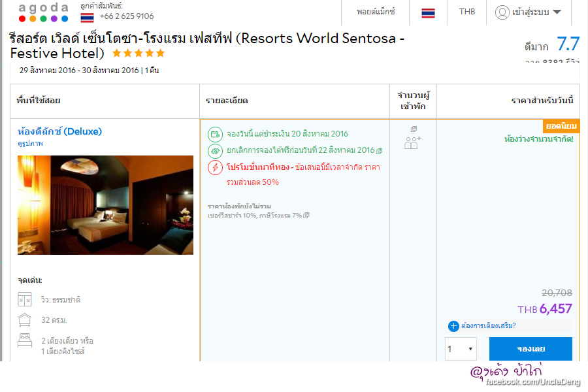Viewport: 588px width, 392px height.
Task: Click the bed type icon
Action: click(x=25, y=341)
